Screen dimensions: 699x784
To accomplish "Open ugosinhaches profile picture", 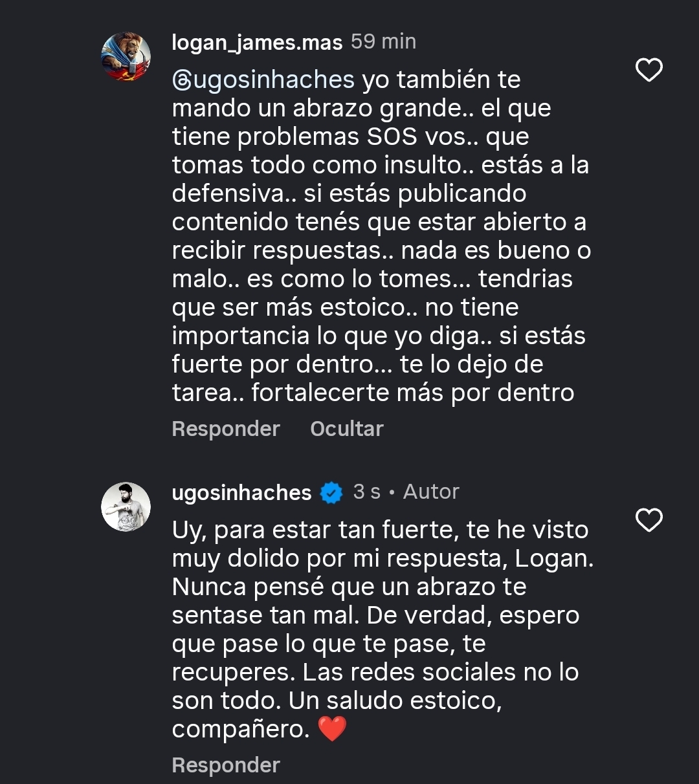I will point(126,506).
